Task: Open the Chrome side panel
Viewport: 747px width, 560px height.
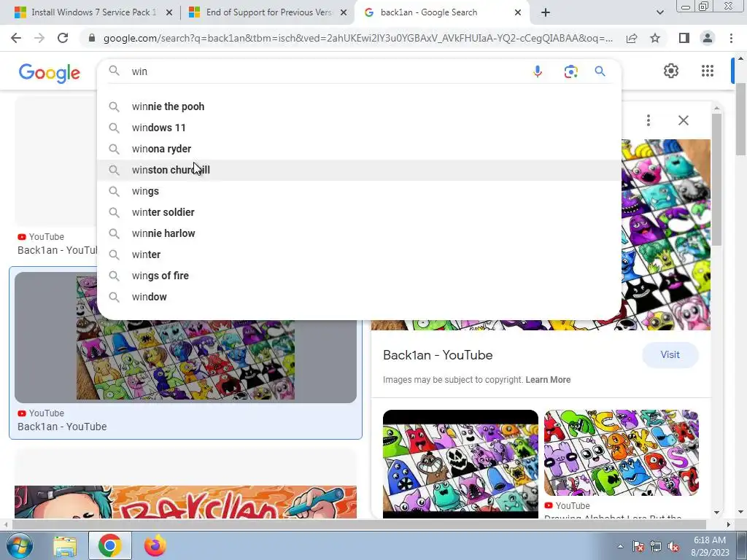Action: (684, 38)
